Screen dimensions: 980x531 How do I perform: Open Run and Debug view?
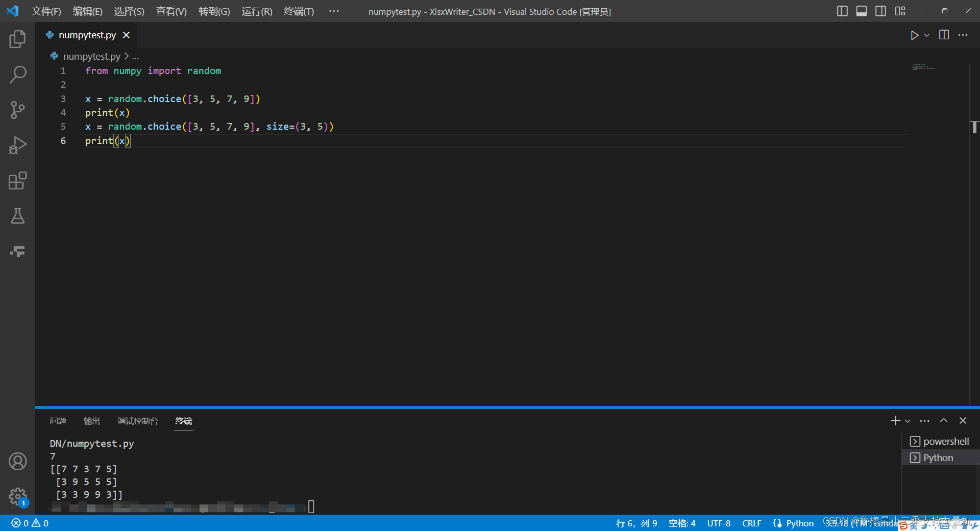[x=17, y=145]
